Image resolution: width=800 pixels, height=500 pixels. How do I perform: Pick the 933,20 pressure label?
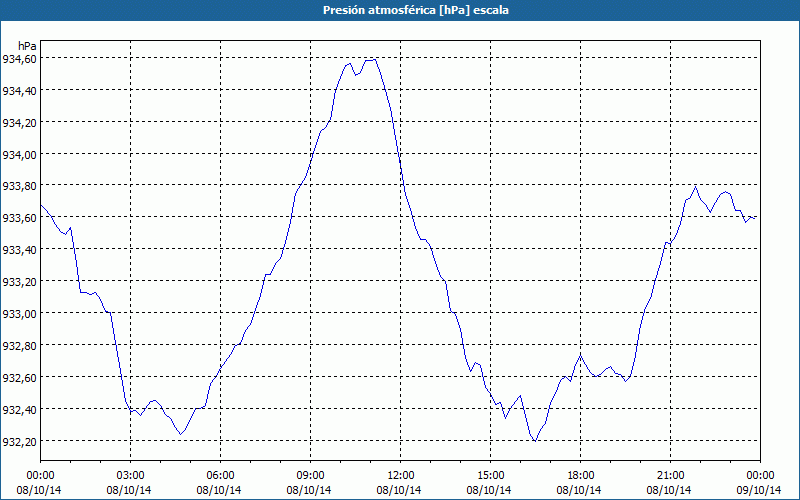(19, 282)
